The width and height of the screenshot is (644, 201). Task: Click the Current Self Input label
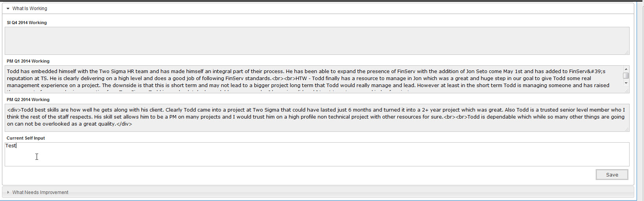pyautogui.click(x=26, y=138)
